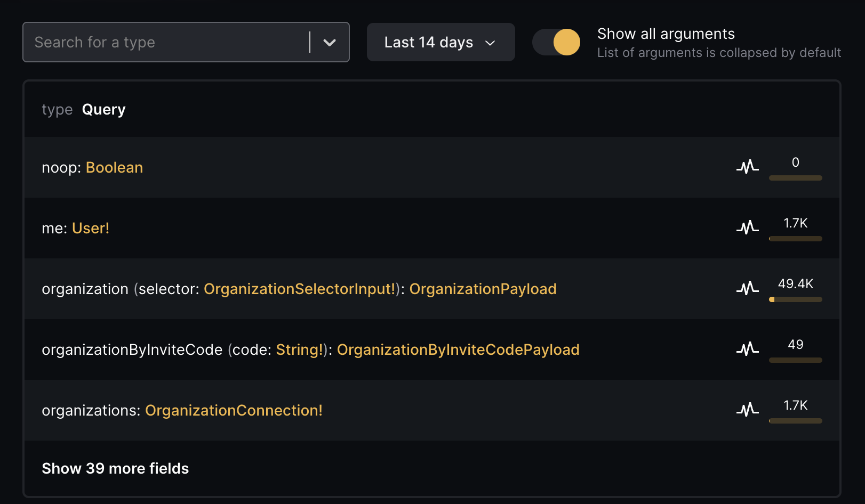Click the Boolean return type of noop

pos(114,167)
